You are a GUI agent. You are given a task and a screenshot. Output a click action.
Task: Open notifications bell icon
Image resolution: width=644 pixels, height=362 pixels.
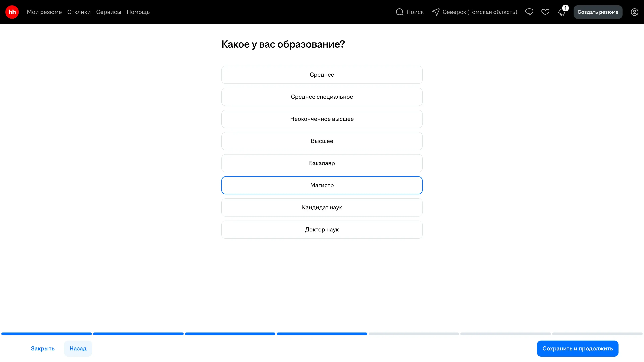pos(562,13)
